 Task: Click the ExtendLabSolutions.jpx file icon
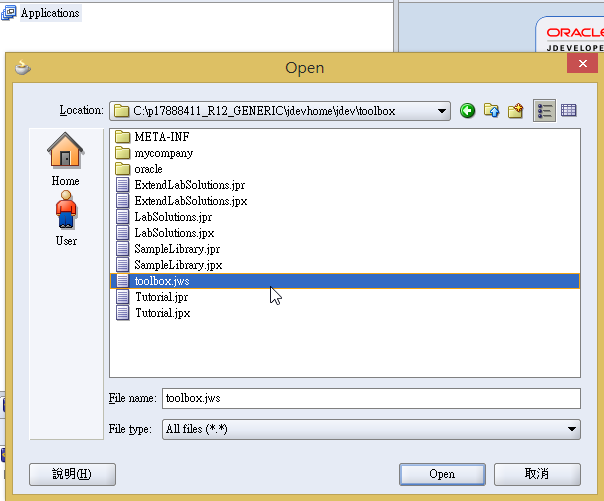[x=122, y=201]
